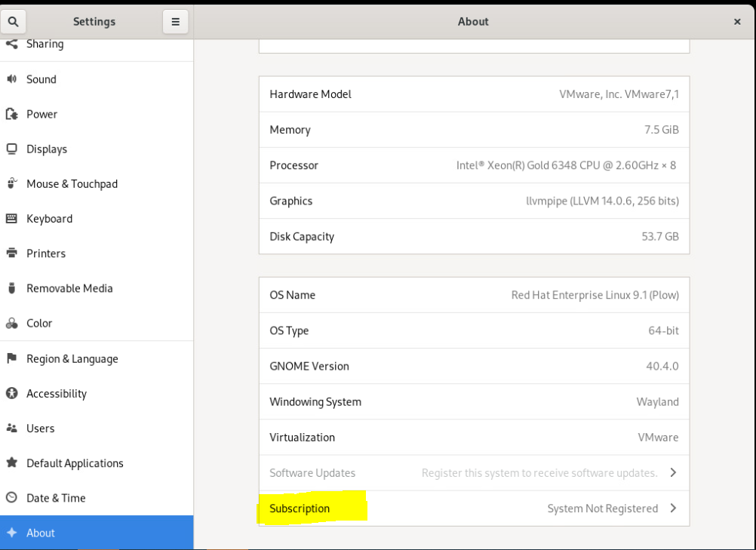
Task: Click the Printers icon in sidebar
Action: click(12, 253)
